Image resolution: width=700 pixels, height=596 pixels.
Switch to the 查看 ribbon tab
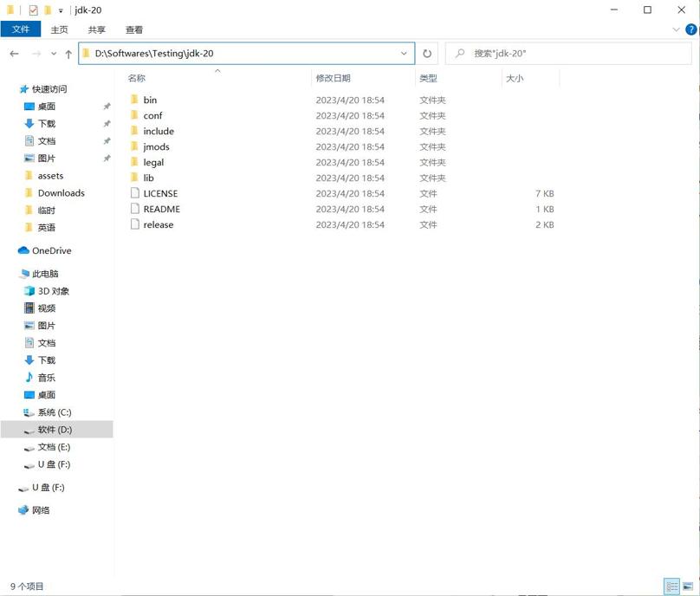point(134,29)
